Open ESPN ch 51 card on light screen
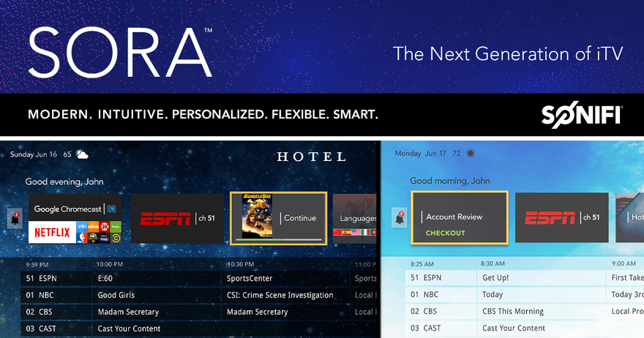The height and width of the screenshot is (338, 644). (561, 218)
